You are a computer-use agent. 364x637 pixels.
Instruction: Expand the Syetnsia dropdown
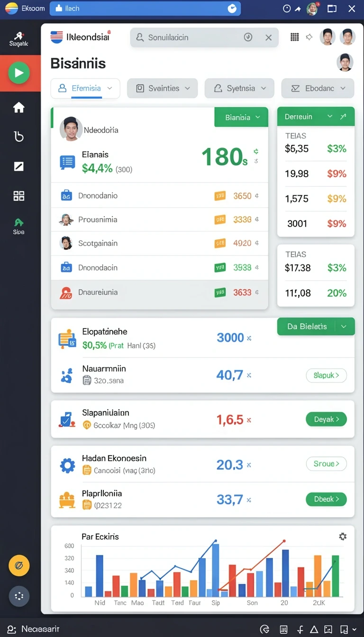[x=239, y=88]
